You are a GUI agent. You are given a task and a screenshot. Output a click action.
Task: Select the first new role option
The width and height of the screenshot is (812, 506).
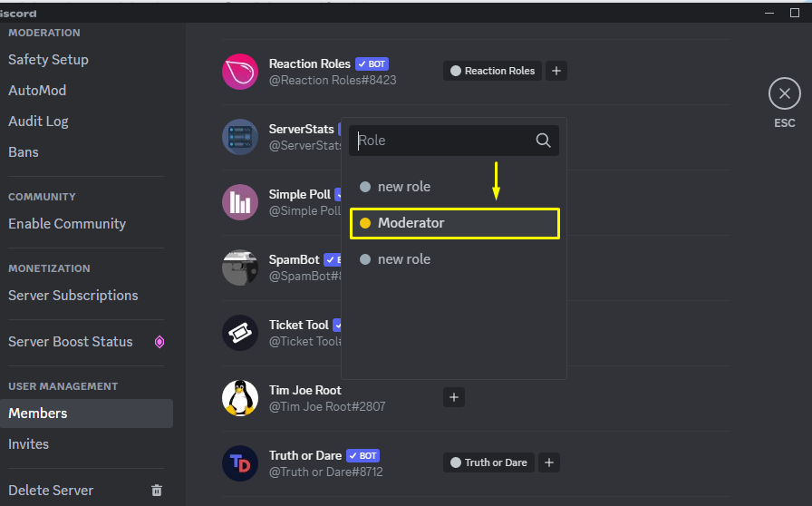454,187
